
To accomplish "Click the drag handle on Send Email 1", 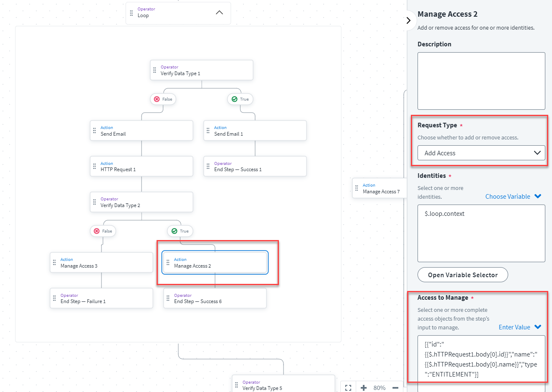I will 208,131.
